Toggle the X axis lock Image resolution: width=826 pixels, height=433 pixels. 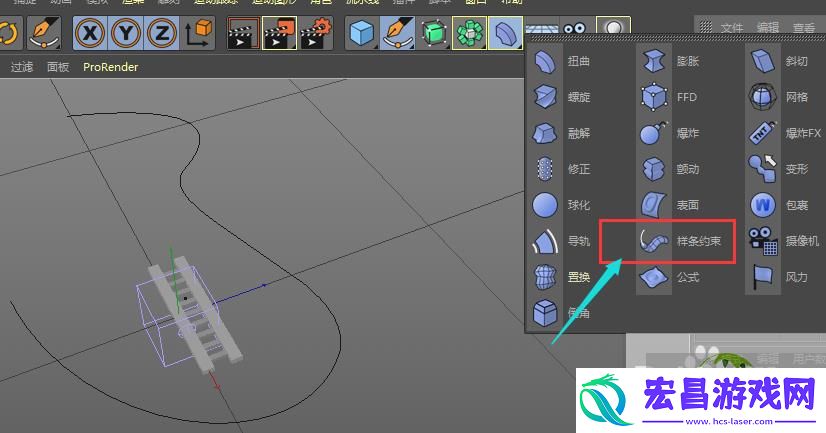point(90,33)
